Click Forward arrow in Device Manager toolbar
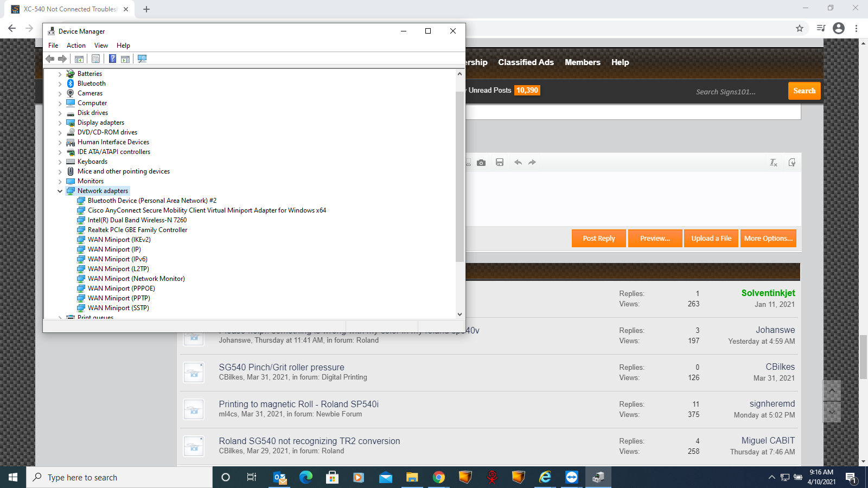 (x=62, y=59)
